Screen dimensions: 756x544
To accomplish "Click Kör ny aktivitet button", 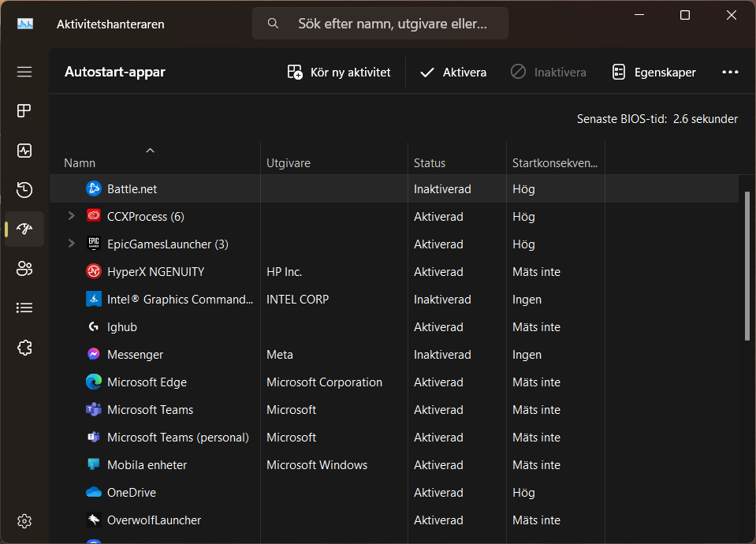I will (339, 73).
